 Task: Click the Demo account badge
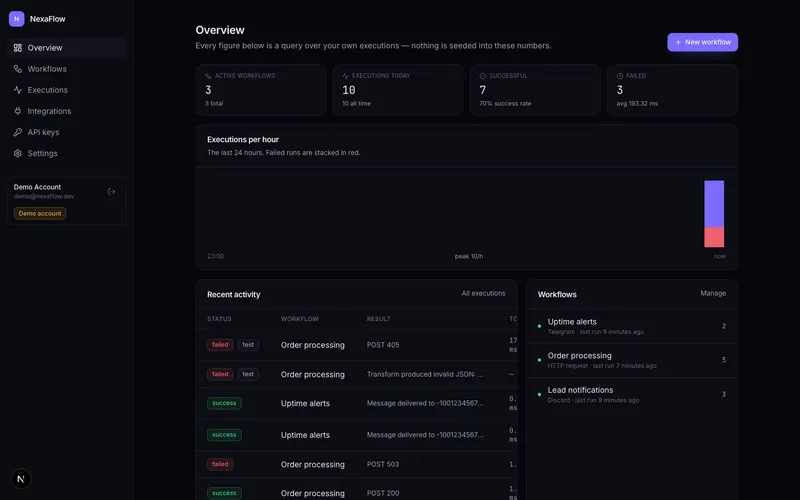point(40,214)
